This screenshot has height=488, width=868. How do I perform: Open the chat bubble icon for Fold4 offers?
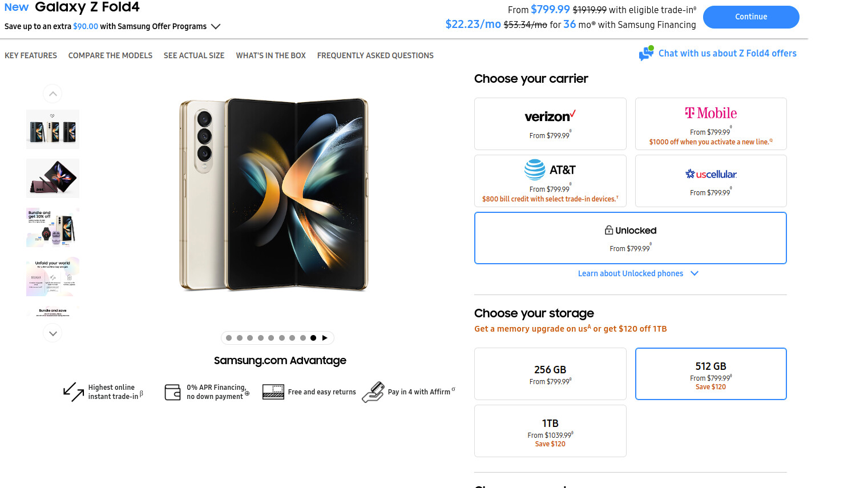(646, 53)
